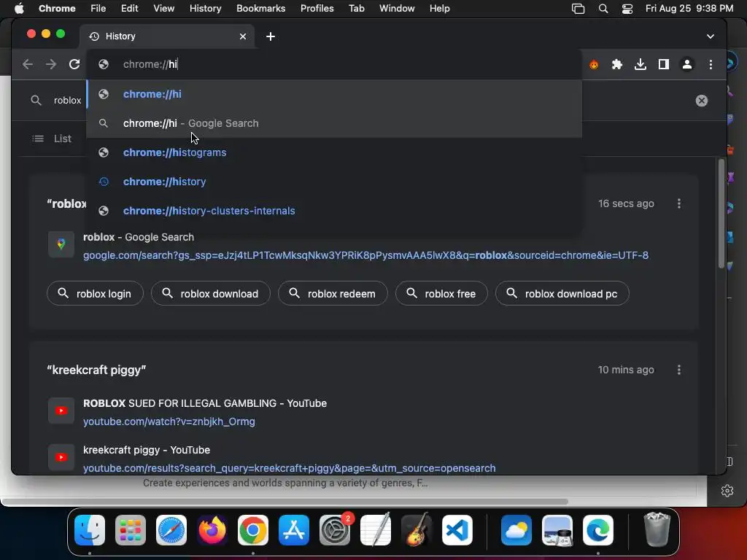This screenshot has height=560, width=747.
Task: Switch to the List tab
Action: pos(52,139)
